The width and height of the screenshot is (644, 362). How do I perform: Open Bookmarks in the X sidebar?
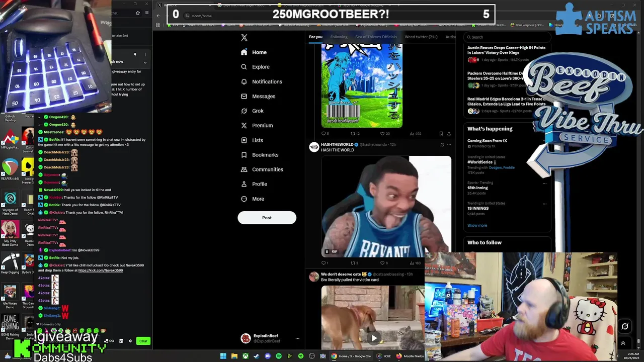pyautogui.click(x=259, y=155)
